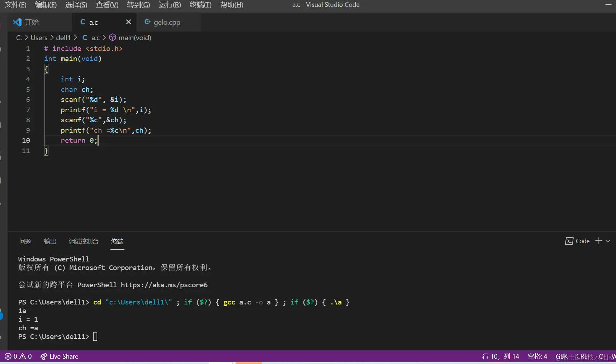Click the 'i = 1' terminal output
Screen dimensions: 616x364
coord(28,319)
